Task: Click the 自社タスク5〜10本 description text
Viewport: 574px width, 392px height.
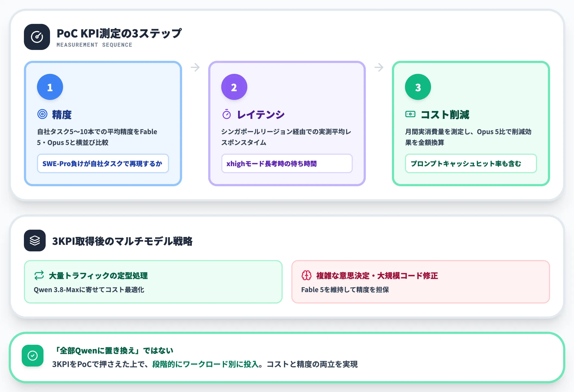Action: pos(97,137)
